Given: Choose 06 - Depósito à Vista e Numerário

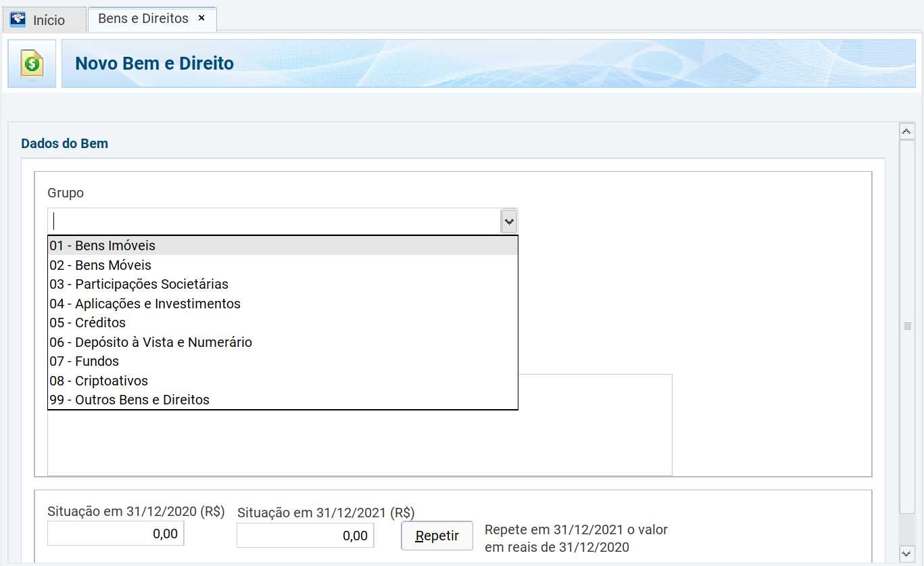Looking at the screenshot, I should (150, 342).
